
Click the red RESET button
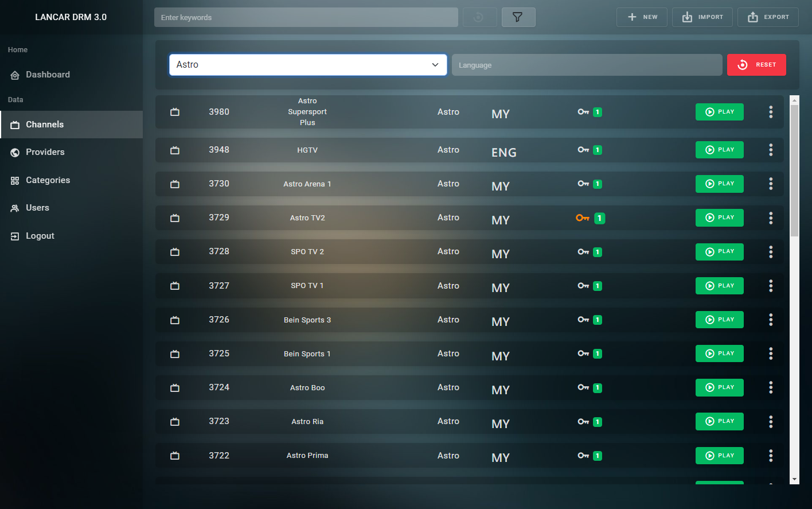(756, 65)
